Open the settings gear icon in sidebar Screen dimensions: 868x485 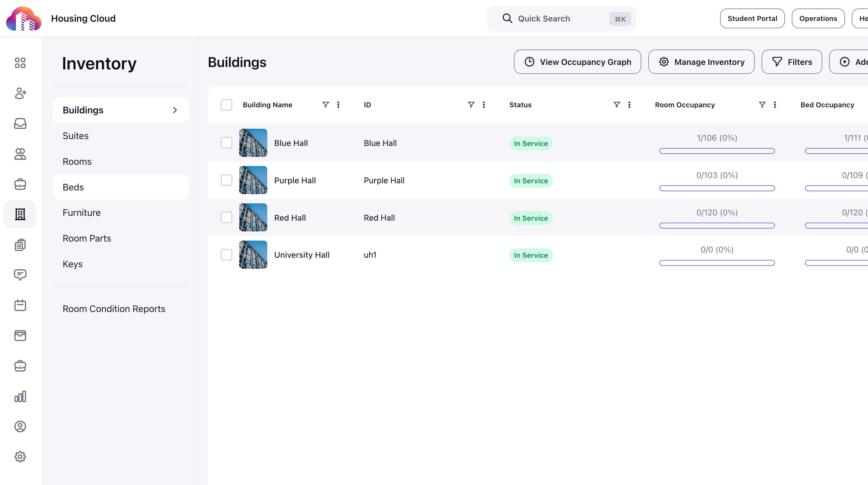pyautogui.click(x=20, y=457)
